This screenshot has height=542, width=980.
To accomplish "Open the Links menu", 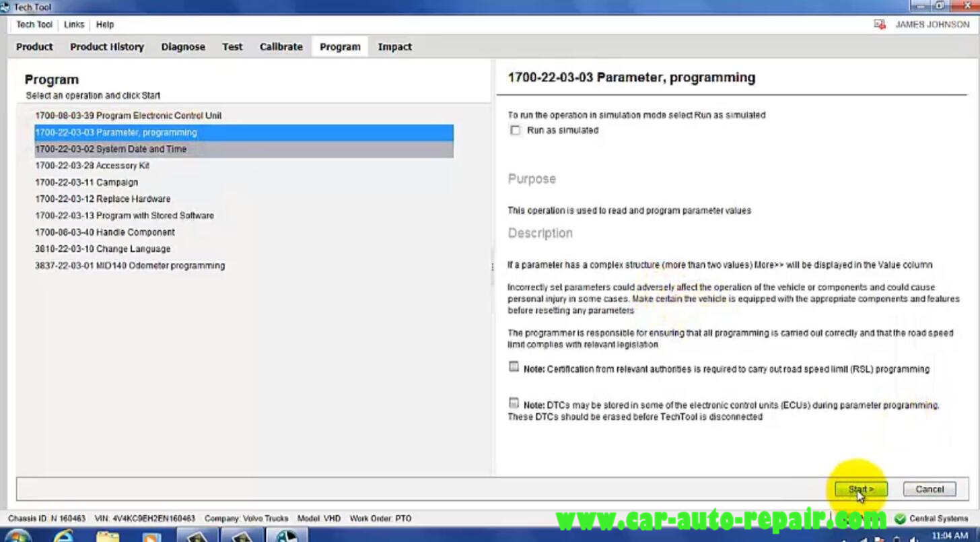I will point(74,24).
